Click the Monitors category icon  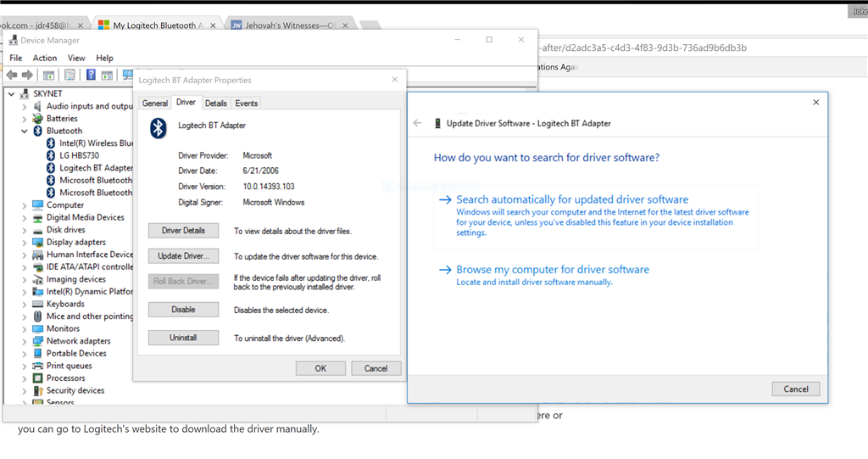[x=37, y=328]
